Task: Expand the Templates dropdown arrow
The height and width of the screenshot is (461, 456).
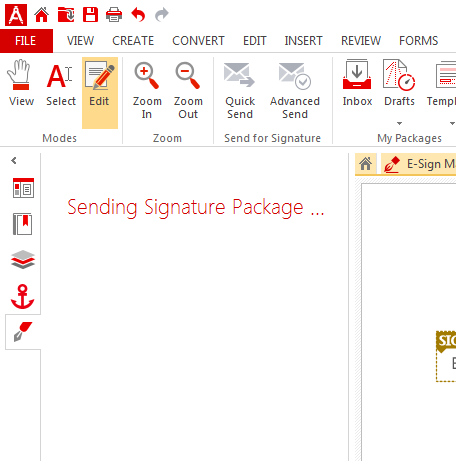Action: [x=452, y=123]
